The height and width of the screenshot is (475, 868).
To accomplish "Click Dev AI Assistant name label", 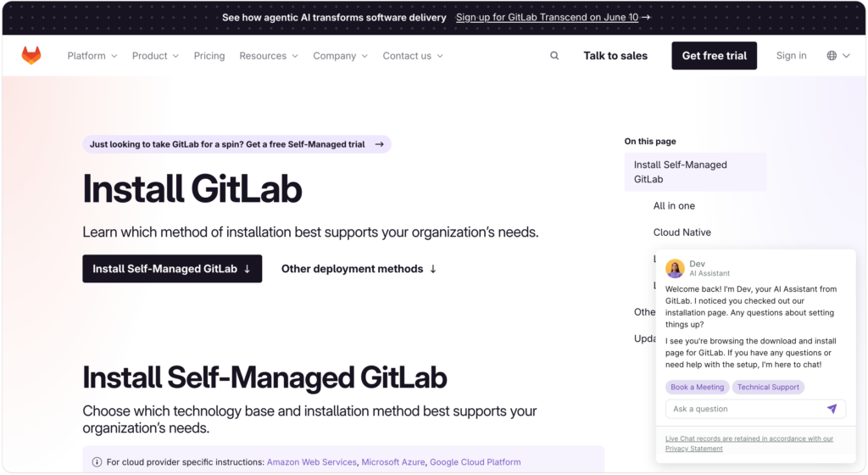I will (697, 264).
